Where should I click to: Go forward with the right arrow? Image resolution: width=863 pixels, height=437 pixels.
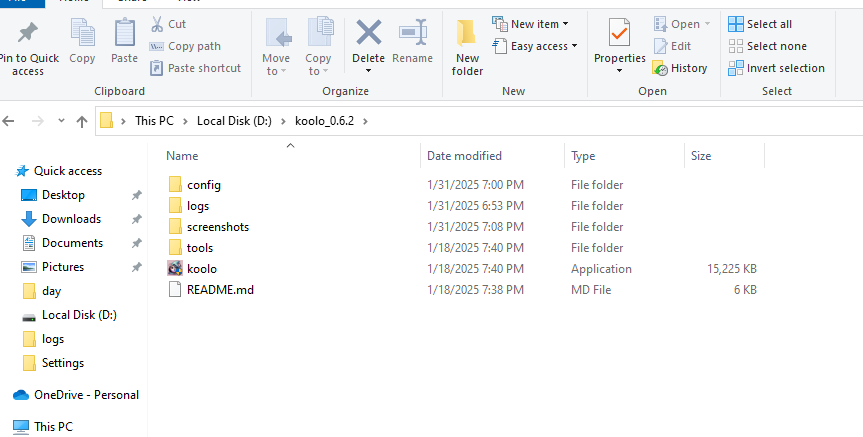(38, 121)
